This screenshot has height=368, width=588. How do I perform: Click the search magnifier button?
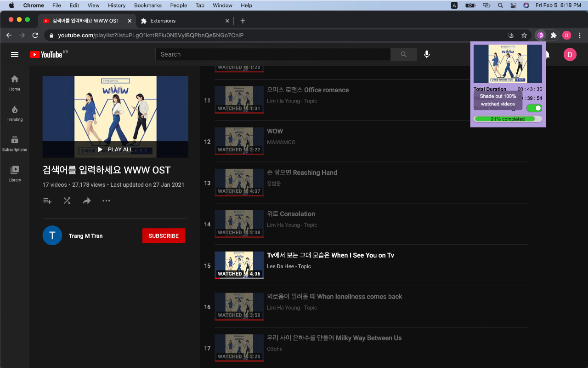click(x=404, y=54)
